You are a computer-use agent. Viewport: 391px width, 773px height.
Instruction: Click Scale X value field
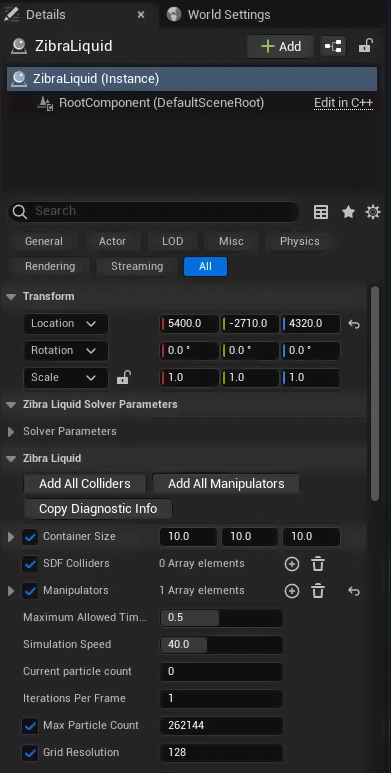coord(189,378)
